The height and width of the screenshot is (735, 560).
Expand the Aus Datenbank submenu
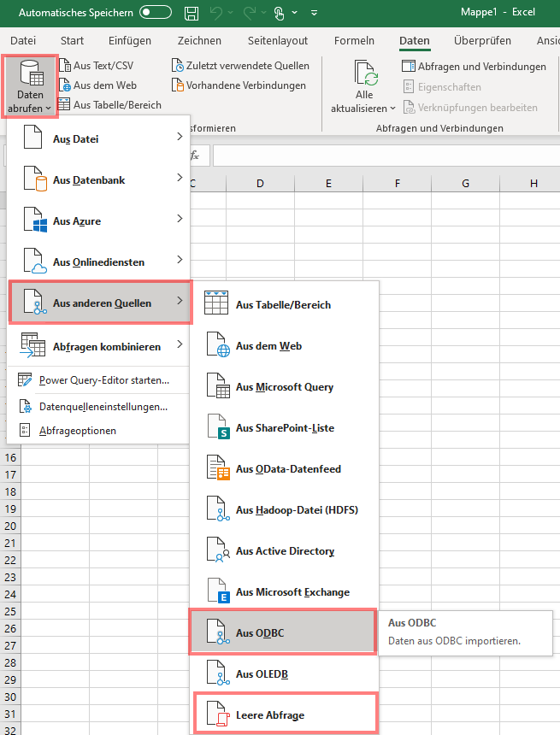pos(98,180)
